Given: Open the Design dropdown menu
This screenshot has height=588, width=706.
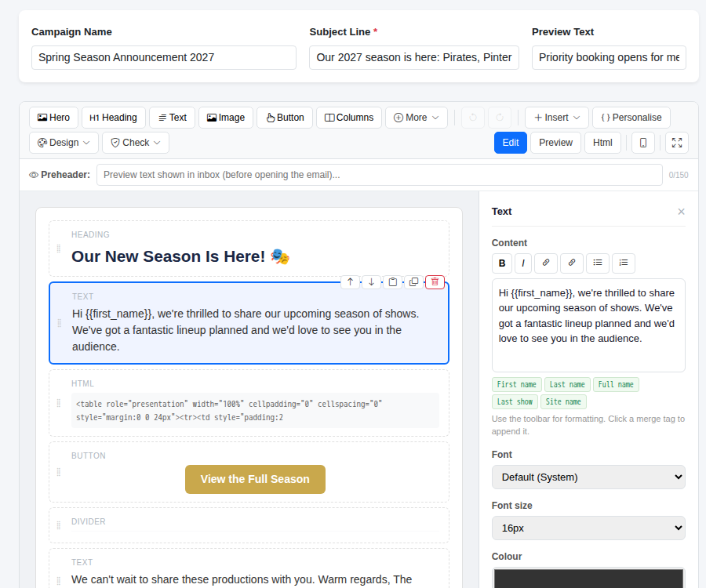Looking at the screenshot, I should click(64, 143).
